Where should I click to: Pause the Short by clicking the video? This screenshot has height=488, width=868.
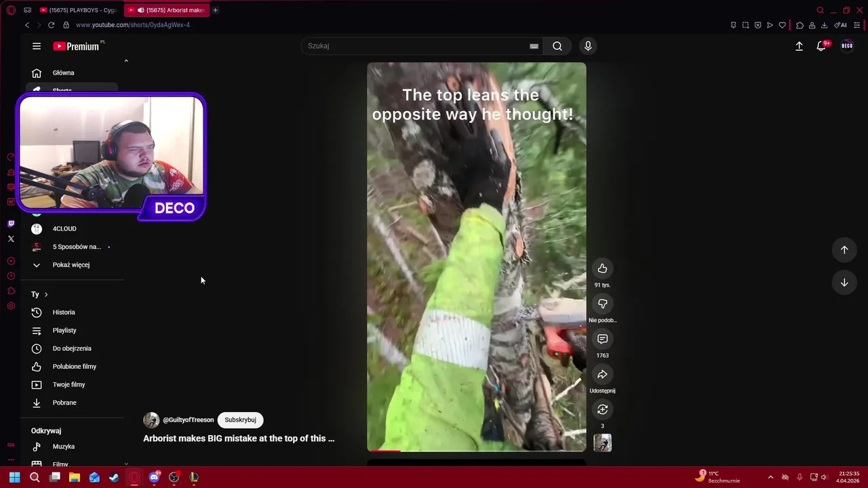477,258
